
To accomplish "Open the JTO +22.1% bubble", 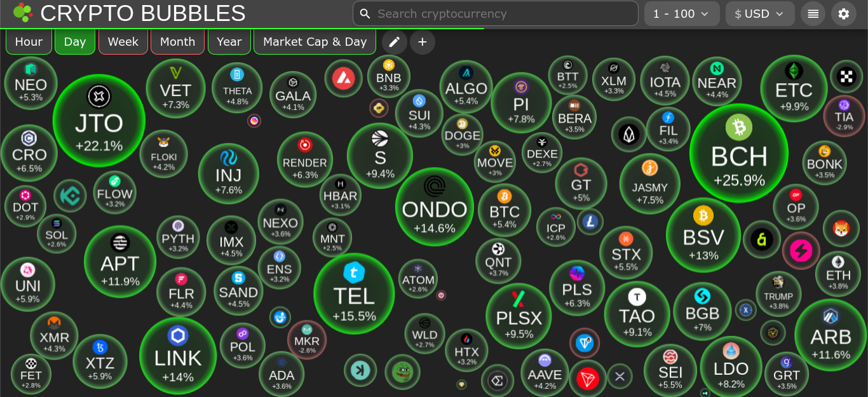I will point(99,121).
